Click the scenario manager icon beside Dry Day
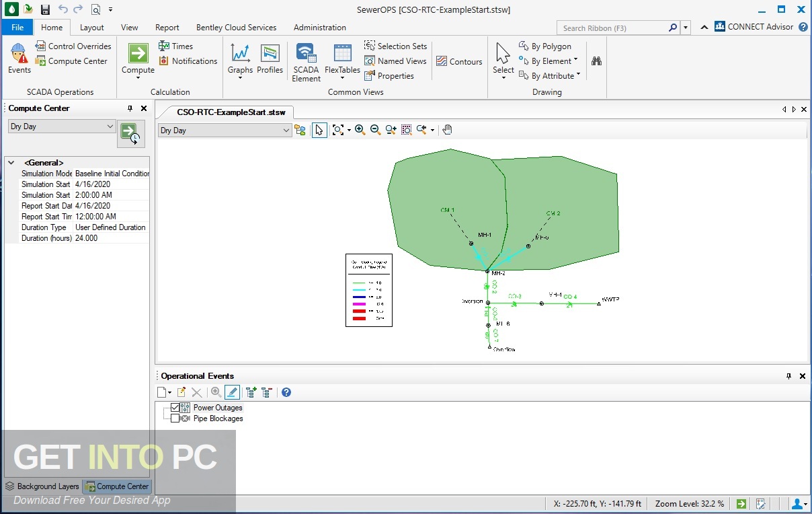The width and height of the screenshot is (812, 514). coord(300,130)
